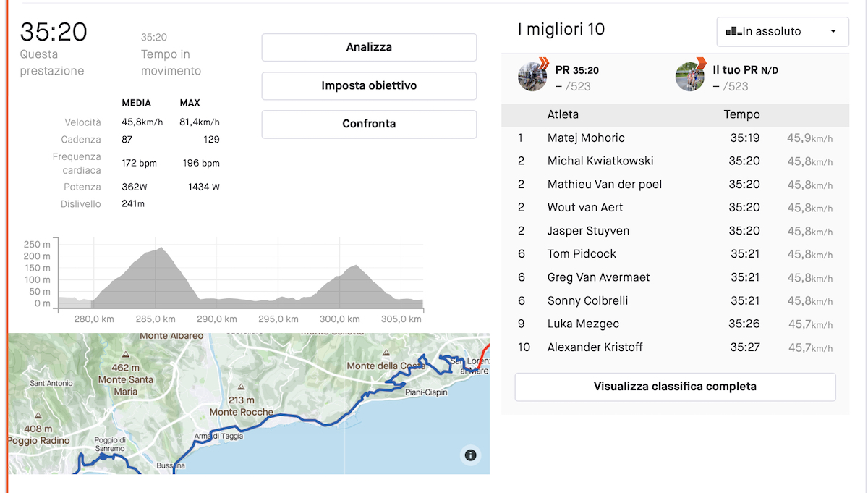
Task: Click the first peak on elevation chart
Action: click(x=161, y=250)
